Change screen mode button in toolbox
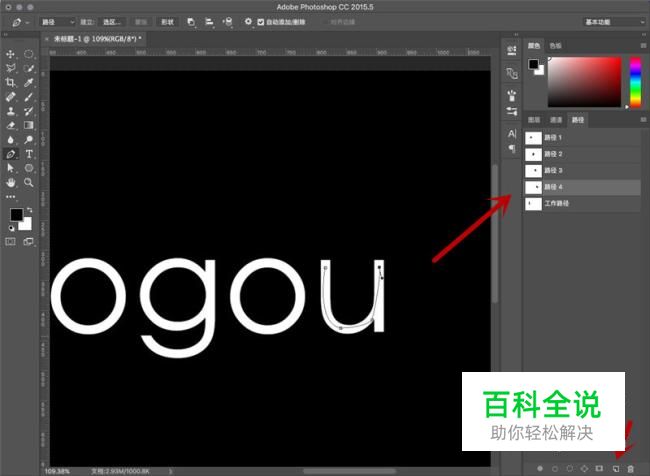The height and width of the screenshot is (476, 650). point(29,241)
